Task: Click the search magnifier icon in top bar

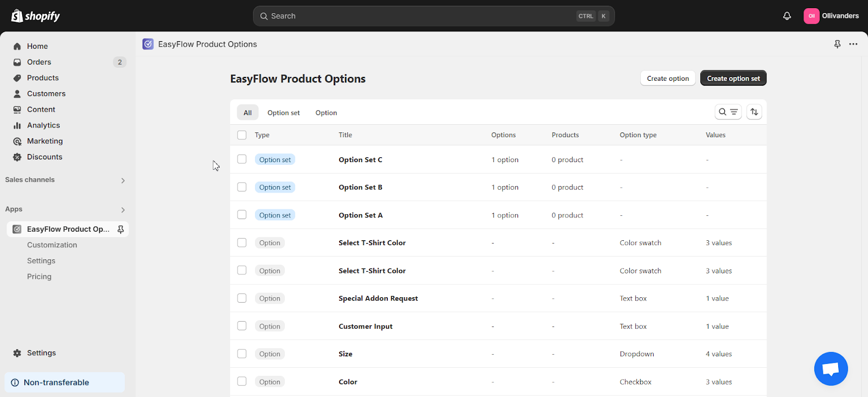Action: click(264, 16)
